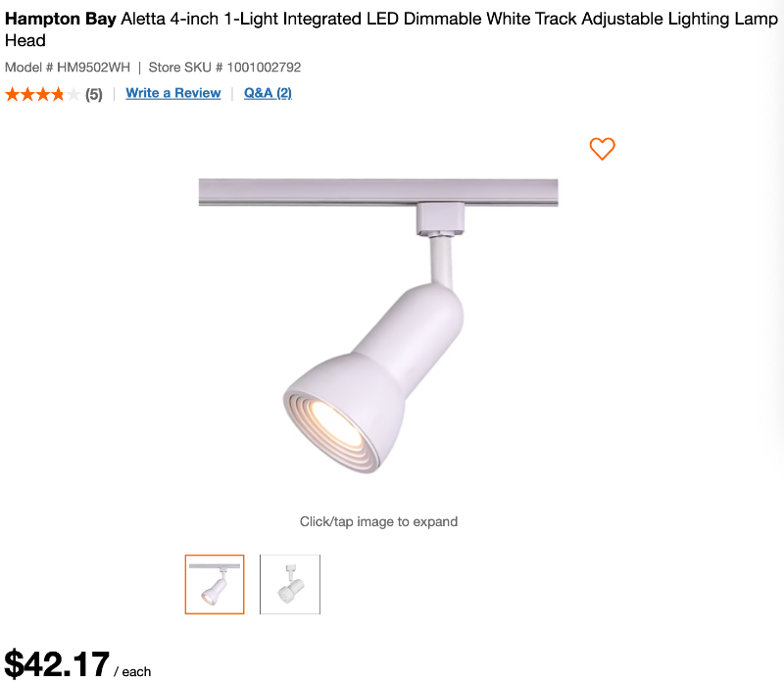Click the Store SKU # 1001002792 text
This screenshot has height=683, width=784.
[x=224, y=68]
